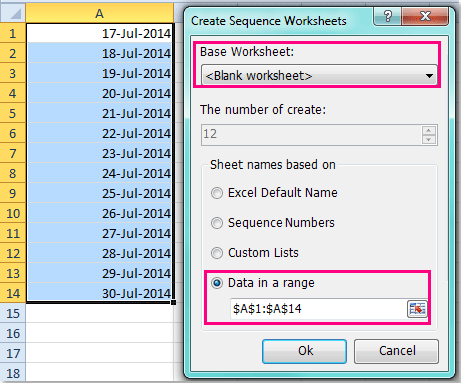461x383 pixels.
Task: Click cell containing 19-Jul-2014
Action: (100, 73)
